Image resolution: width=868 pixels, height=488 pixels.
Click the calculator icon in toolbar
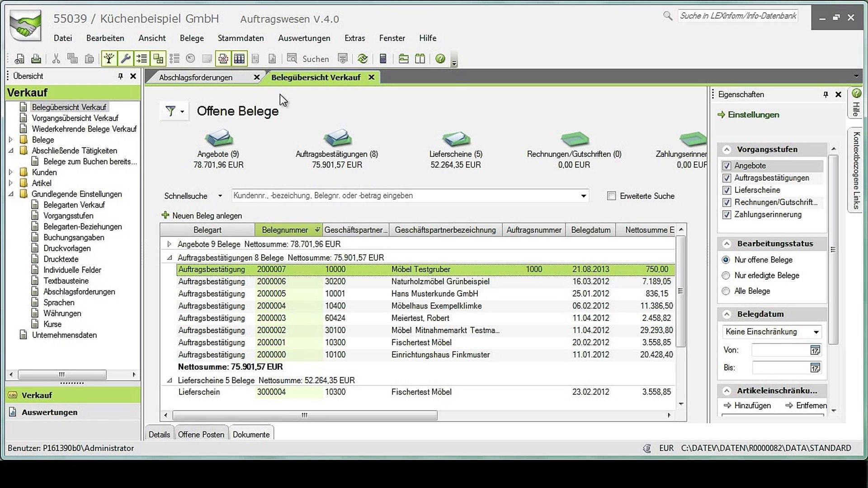pos(383,59)
